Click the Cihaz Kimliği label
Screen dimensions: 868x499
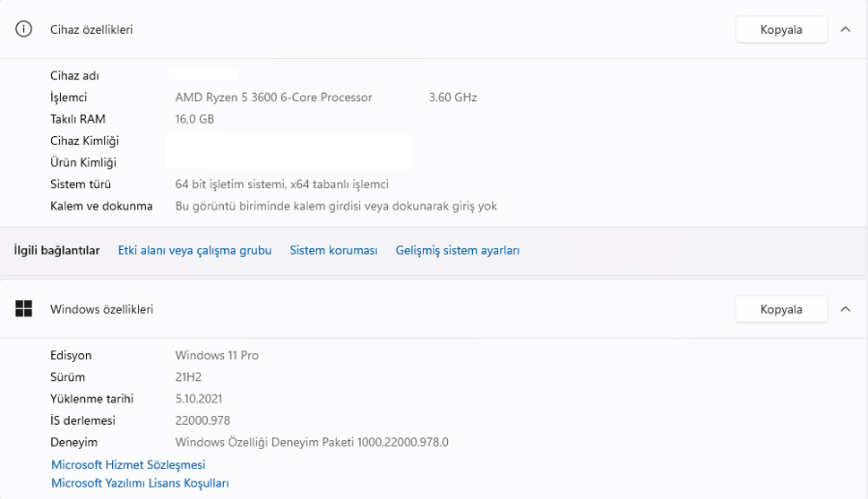tap(85, 141)
